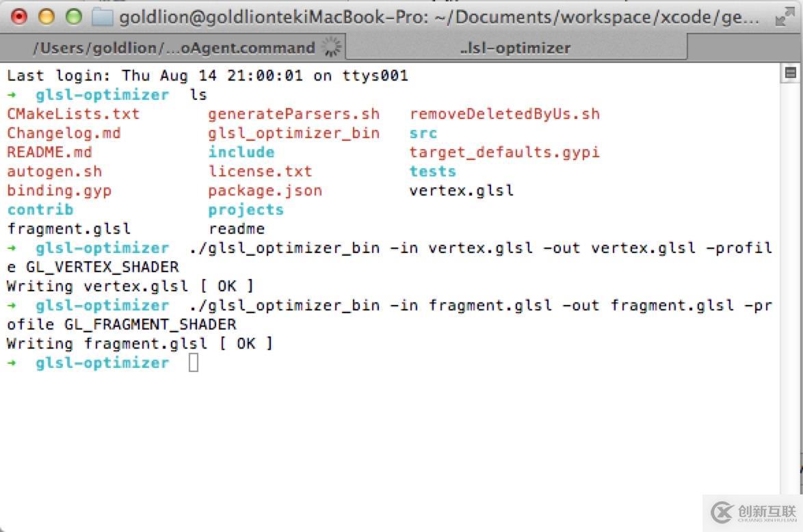803x532 pixels.
Task: Zoom the window with the green button
Action: tap(72, 17)
